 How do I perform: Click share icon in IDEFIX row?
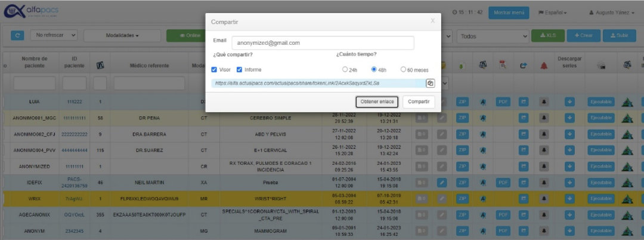(524, 182)
